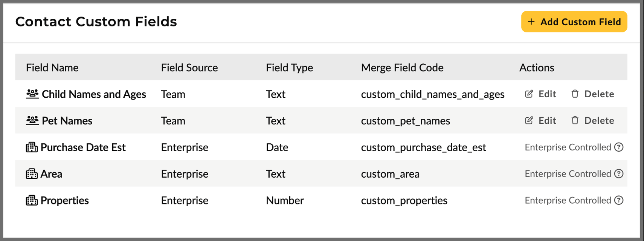Screen dimensions: 644x241
Task: Open the help tooltip for Purchase Date Est row
Action: (x=619, y=147)
